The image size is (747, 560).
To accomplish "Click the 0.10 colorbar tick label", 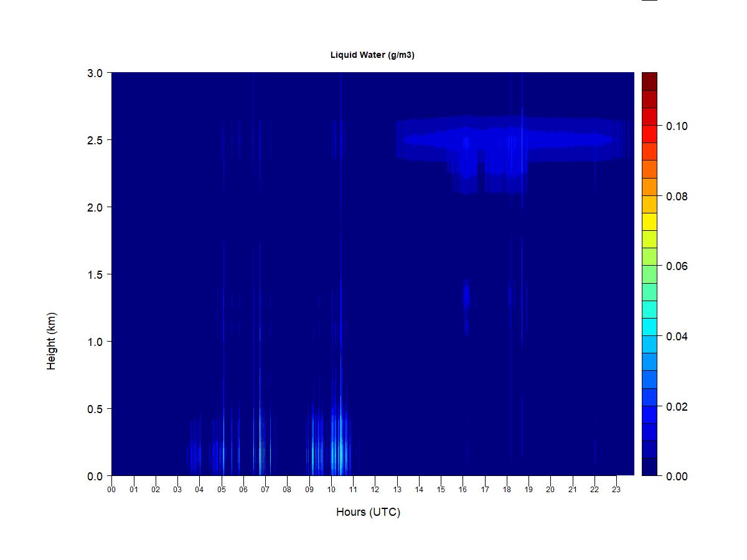I will pyautogui.click(x=677, y=126).
